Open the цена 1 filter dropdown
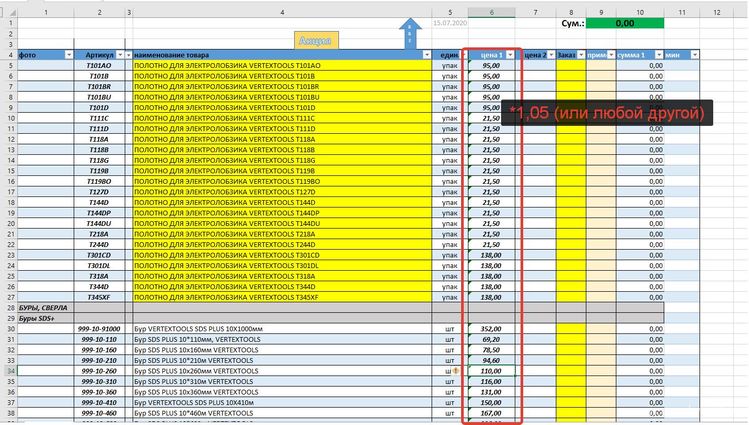 point(510,55)
